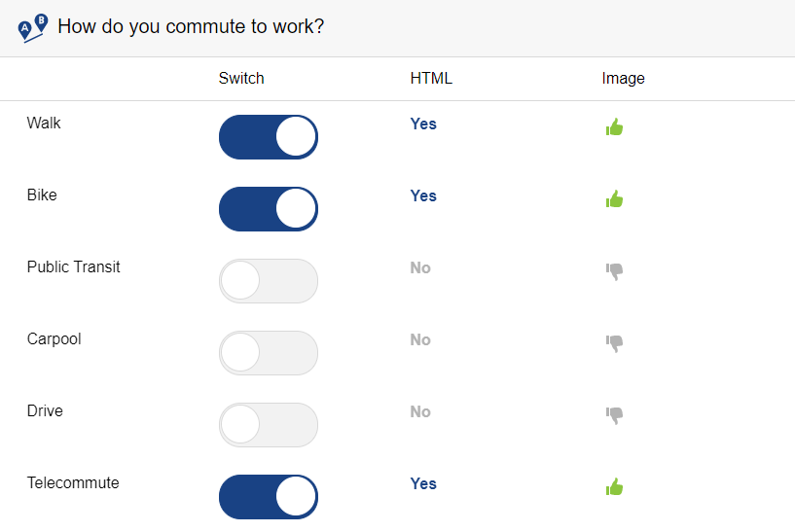Turn off the Telecommute switch
Screen dimensions: 795x532
coord(269,497)
